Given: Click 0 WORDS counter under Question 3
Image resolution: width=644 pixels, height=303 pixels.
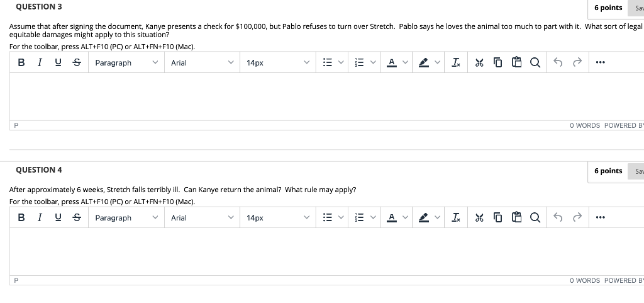Looking at the screenshot, I should [585, 125].
